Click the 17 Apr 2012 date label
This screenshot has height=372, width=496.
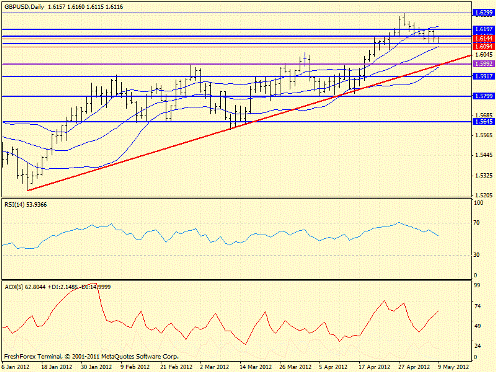coord(375,367)
